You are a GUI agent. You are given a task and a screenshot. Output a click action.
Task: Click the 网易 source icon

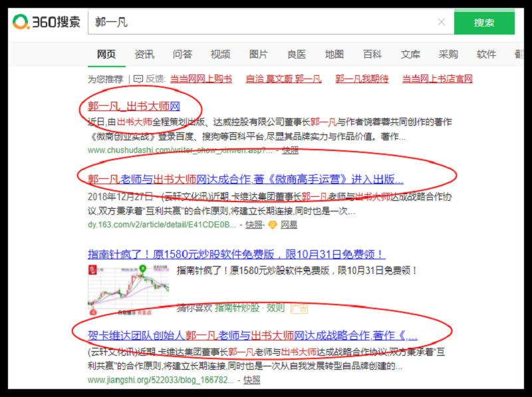pyautogui.click(x=271, y=225)
